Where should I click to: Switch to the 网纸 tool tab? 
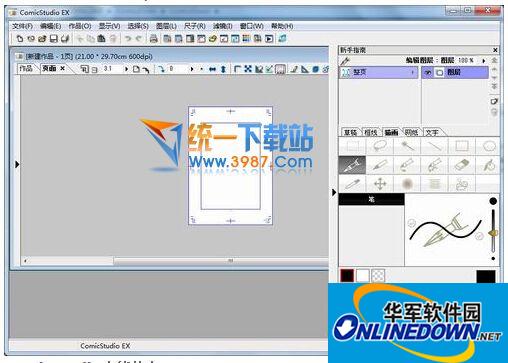click(411, 132)
